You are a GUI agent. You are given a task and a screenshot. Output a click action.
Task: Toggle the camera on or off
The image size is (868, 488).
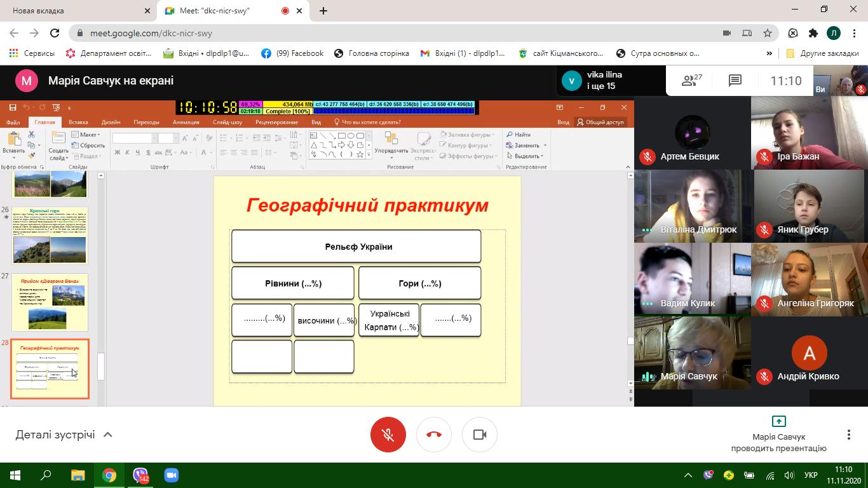click(480, 435)
